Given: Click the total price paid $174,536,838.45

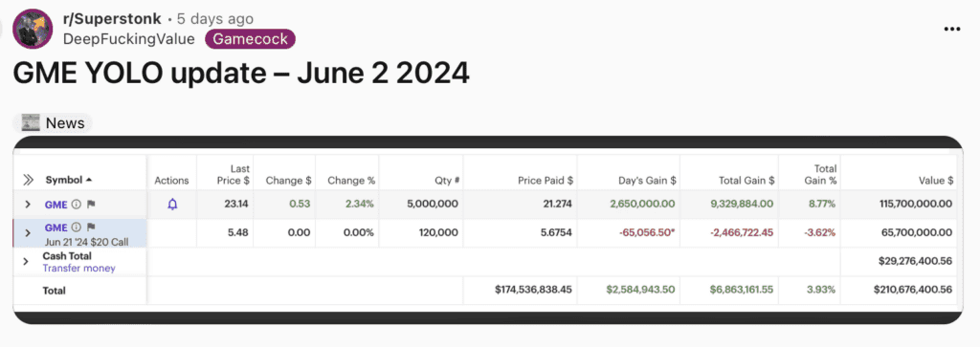Looking at the screenshot, I should (x=533, y=290).
